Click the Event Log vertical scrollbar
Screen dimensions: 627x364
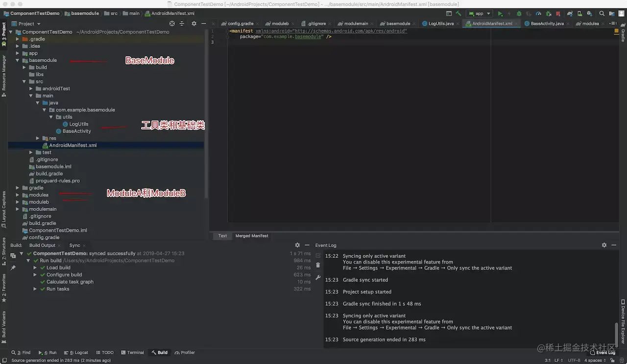[617, 335]
